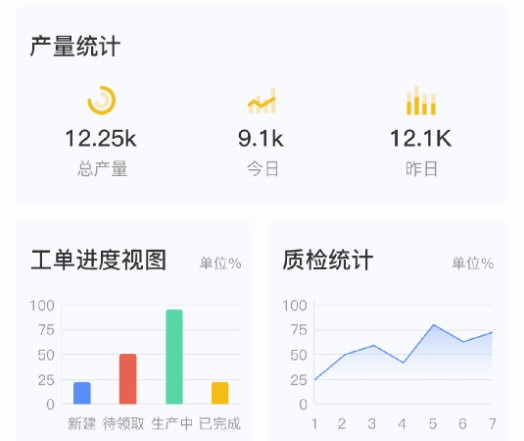Select the 12.25k total output value

tap(101, 138)
